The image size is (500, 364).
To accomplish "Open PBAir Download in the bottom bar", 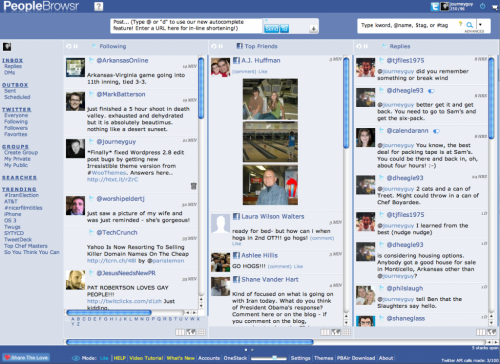I will tap(356, 358).
